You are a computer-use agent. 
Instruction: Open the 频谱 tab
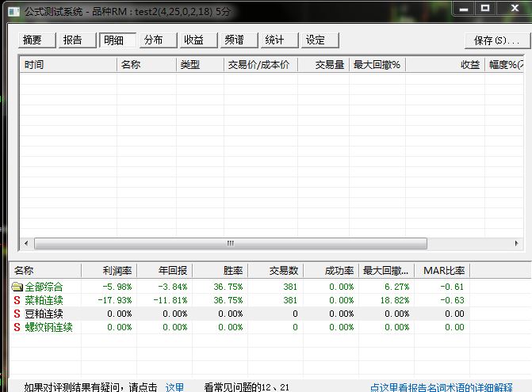[235, 40]
